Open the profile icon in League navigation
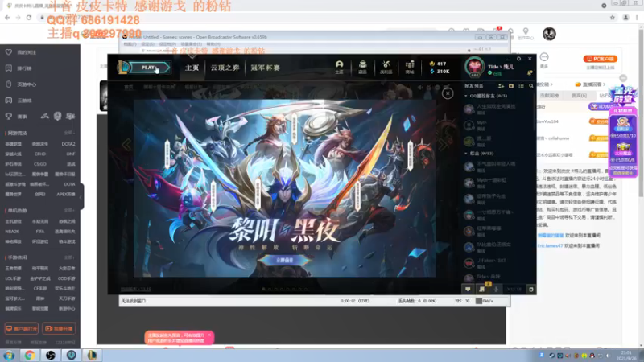Viewport: 644px width, 362px height. tap(339, 67)
